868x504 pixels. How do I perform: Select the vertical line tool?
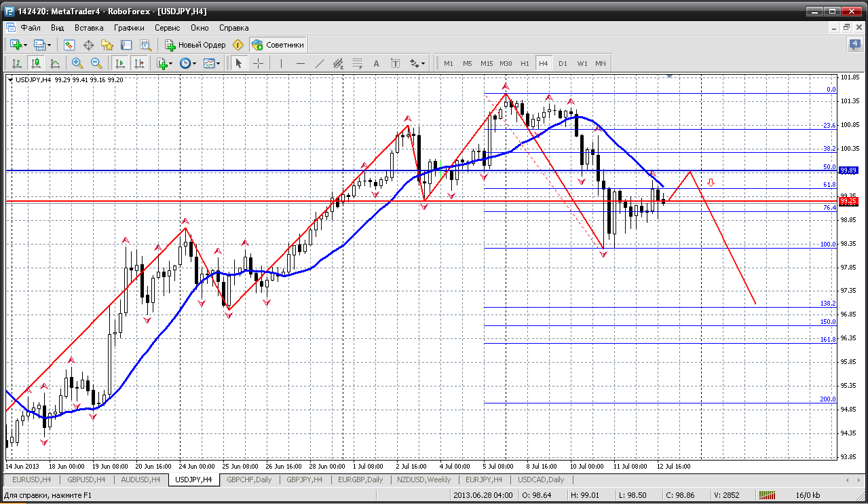pyautogui.click(x=281, y=63)
